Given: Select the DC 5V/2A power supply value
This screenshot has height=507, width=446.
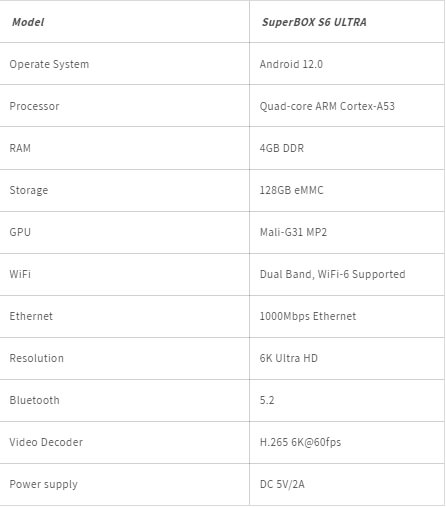Looking at the screenshot, I should click(282, 484).
